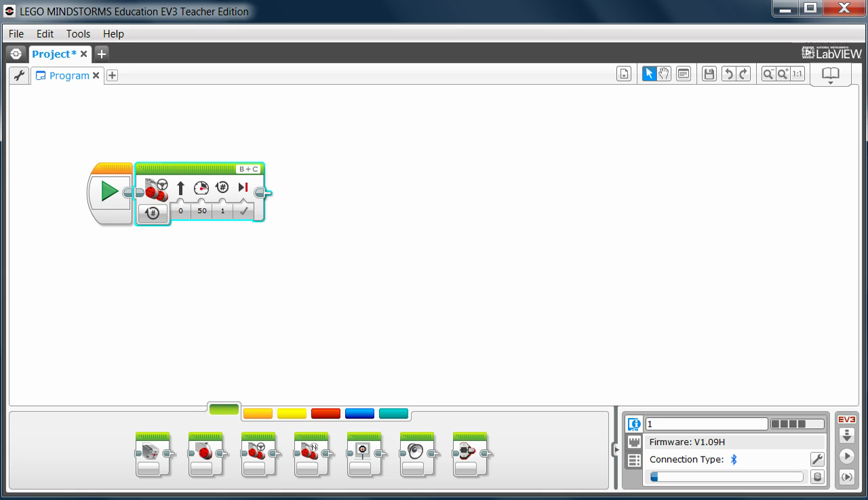Edit power value 50 on block
The height and width of the screenshot is (500, 868).
[202, 211]
